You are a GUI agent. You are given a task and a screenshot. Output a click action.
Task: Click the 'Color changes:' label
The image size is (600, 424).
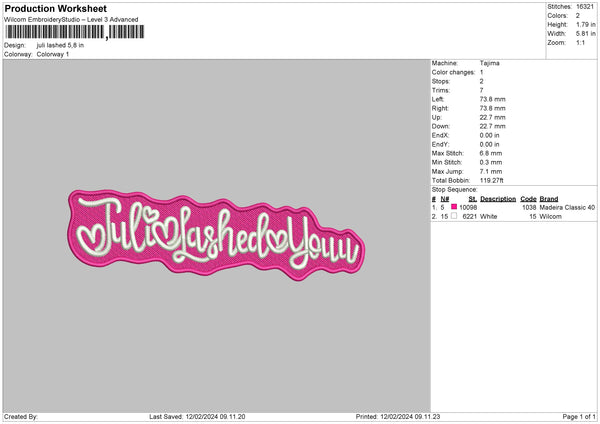click(x=453, y=72)
